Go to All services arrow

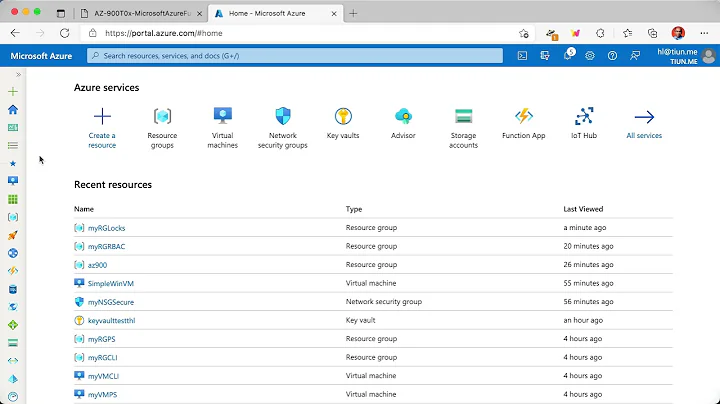click(644, 123)
